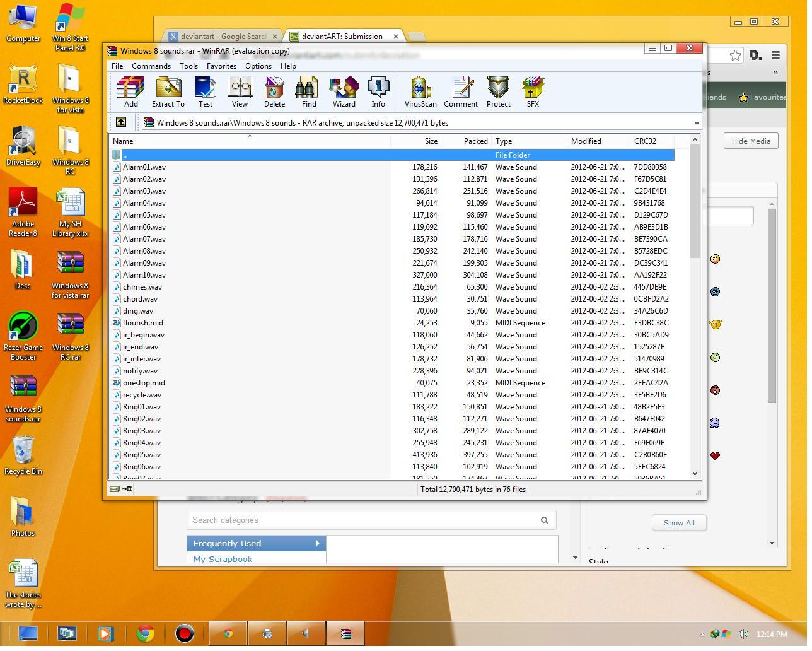Open the Options menu
Viewport: 812px width, 651px height.
coord(258,66)
